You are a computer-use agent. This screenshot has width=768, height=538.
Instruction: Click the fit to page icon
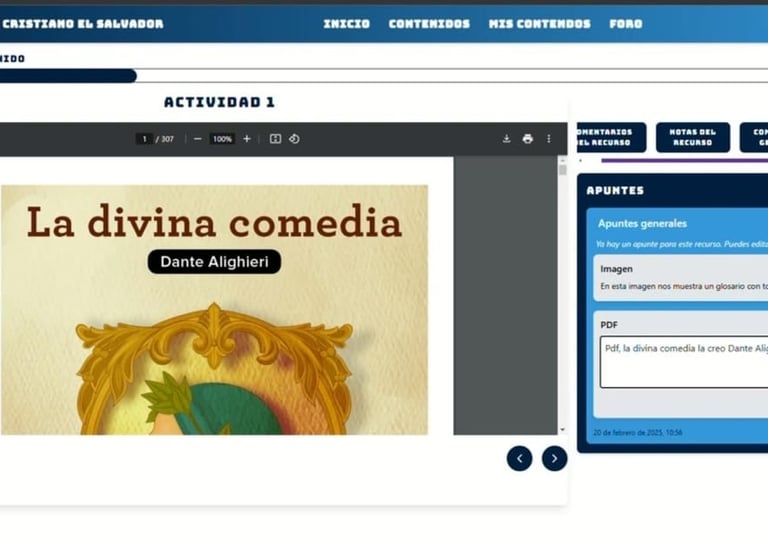[x=275, y=139]
